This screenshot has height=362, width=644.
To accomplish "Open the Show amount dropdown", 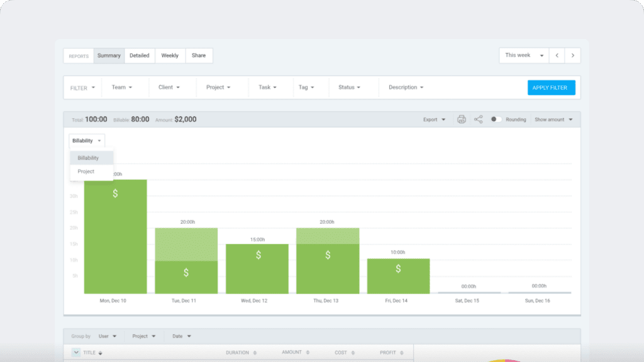I will (553, 119).
